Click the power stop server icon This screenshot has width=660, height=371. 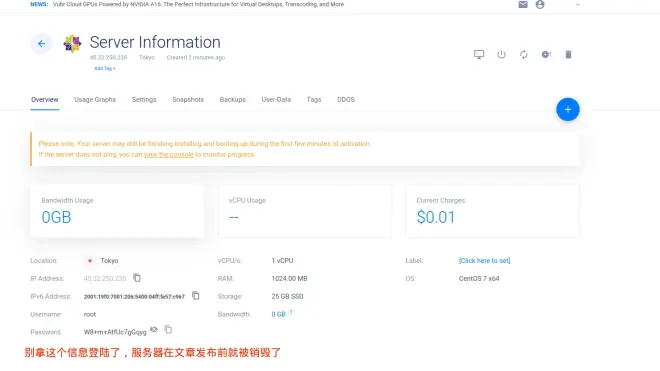pos(501,54)
